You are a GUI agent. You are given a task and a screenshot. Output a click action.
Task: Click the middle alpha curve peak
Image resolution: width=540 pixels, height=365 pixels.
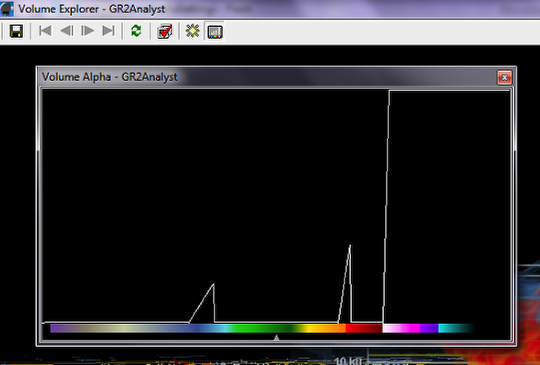(350, 245)
